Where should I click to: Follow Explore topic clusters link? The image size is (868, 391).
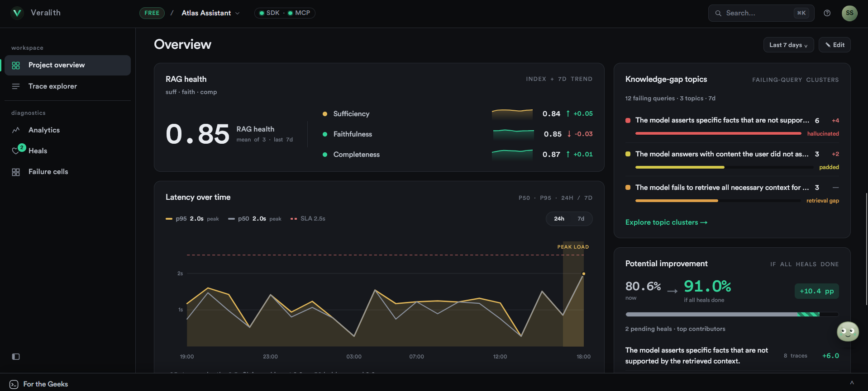(666, 222)
